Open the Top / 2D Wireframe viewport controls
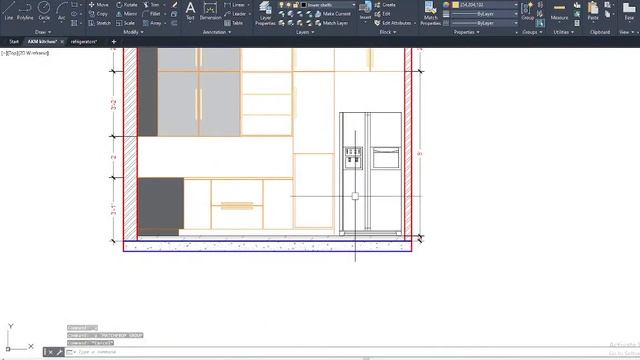This screenshot has height=360, width=640. point(24,53)
